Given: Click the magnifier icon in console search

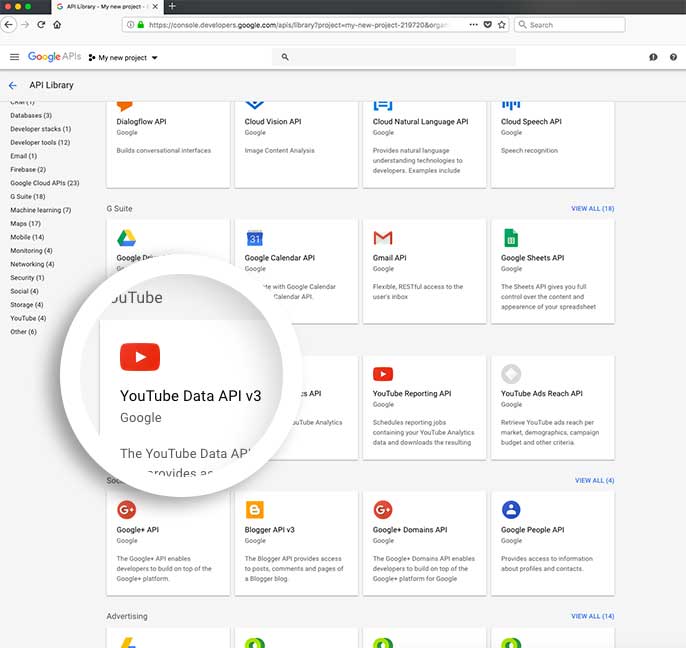Looking at the screenshot, I should pyautogui.click(x=285, y=57).
